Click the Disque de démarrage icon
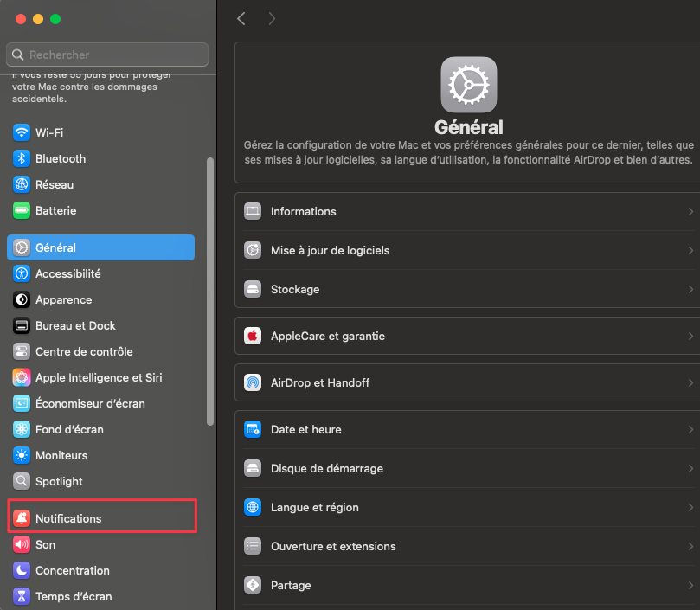 pyautogui.click(x=253, y=468)
